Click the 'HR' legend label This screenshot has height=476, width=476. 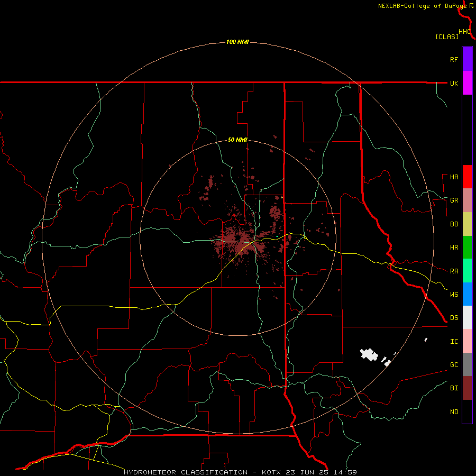(454, 248)
